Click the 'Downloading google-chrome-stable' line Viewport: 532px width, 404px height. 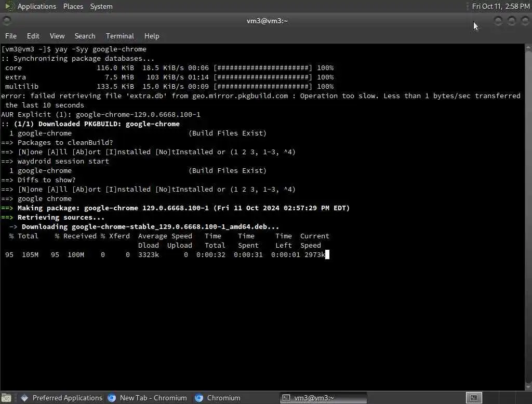(144, 226)
